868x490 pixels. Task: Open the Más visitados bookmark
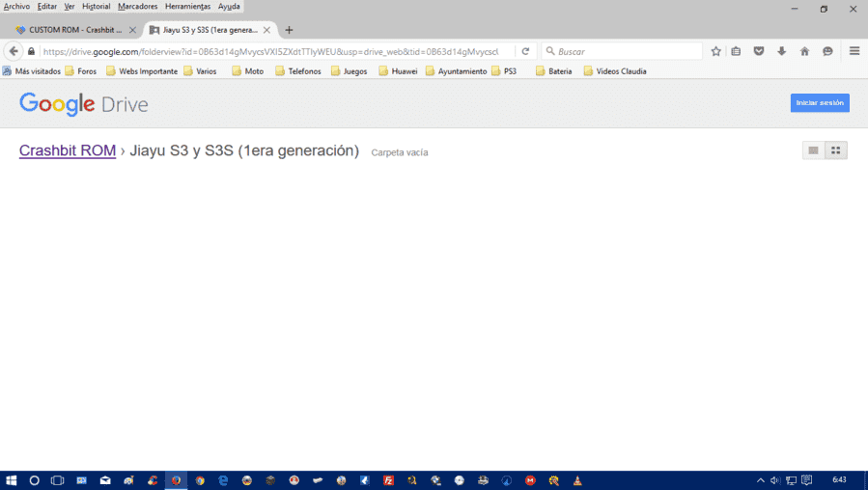click(x=32, y=71)
